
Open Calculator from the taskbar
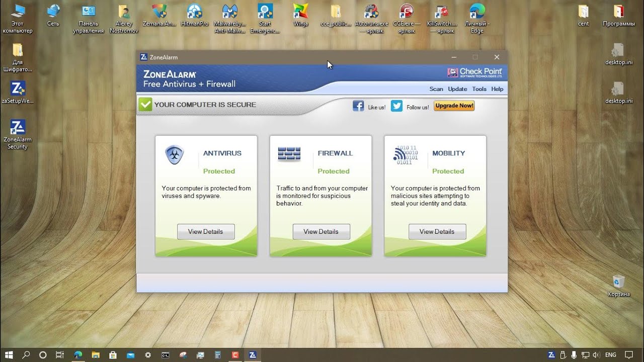(217, 355)
